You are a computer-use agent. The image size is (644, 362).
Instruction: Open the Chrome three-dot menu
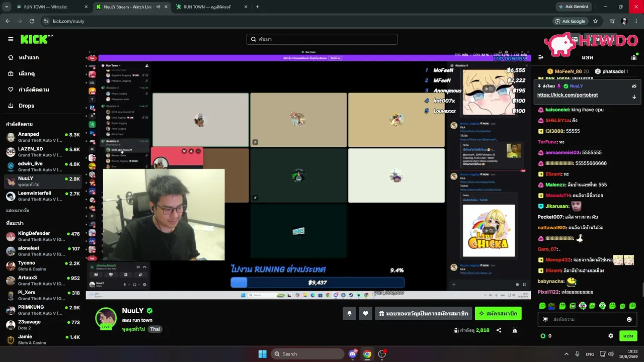pos(636,21)
